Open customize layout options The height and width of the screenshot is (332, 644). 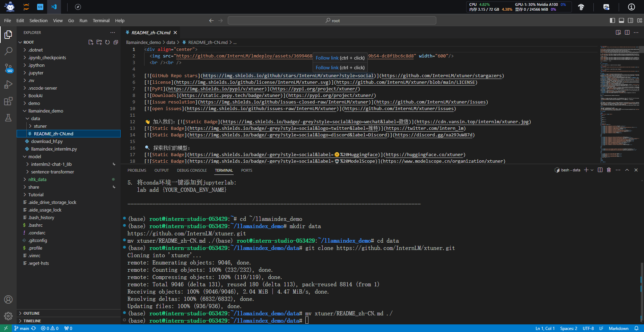639,21
